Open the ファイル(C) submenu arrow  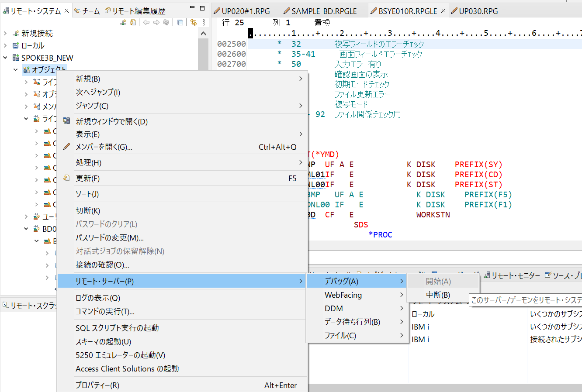(402, 336)
